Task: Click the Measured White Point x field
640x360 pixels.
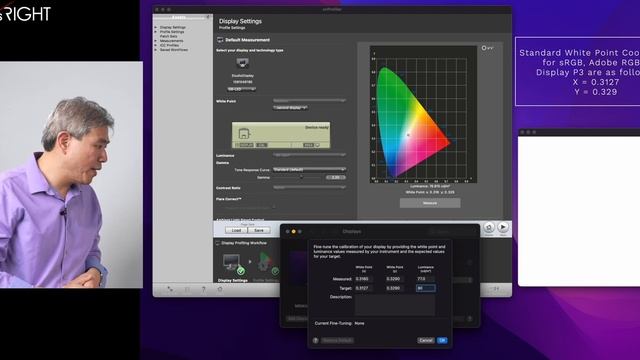Action: point(364,279)
